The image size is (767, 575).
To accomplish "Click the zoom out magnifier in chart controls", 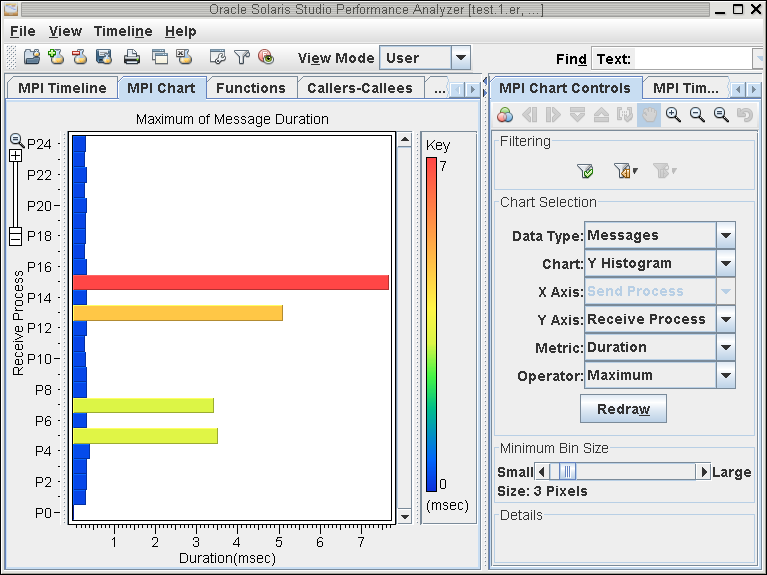I will click(x=697, y=115).
